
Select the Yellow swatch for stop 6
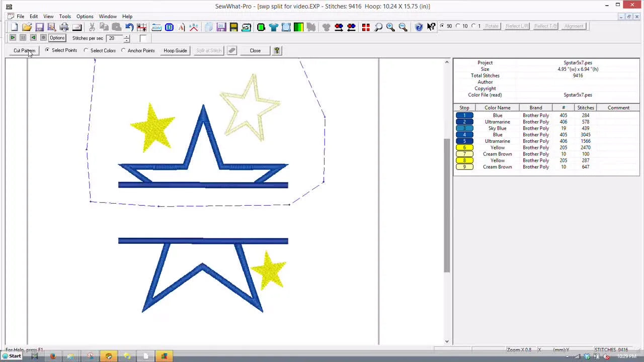tap(464, 147)
